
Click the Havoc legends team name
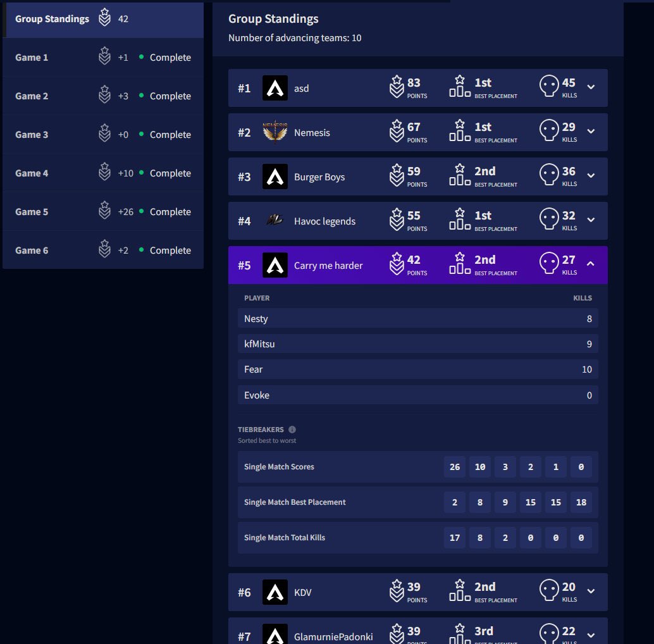point(324,221)
